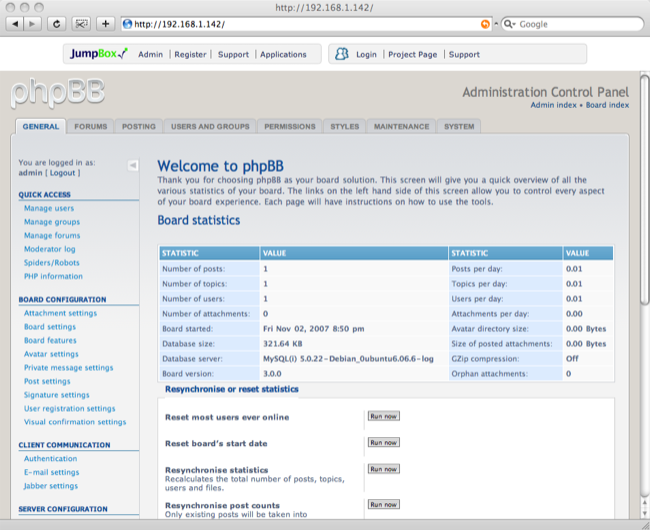Screen dimensions: 650x530
Task: Open the Project Page link
Action: [x=412, y=54]
